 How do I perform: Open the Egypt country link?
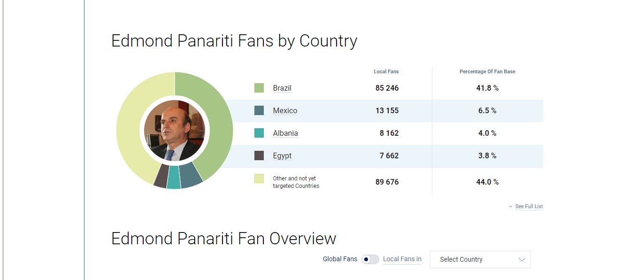(x=282, y=156)
